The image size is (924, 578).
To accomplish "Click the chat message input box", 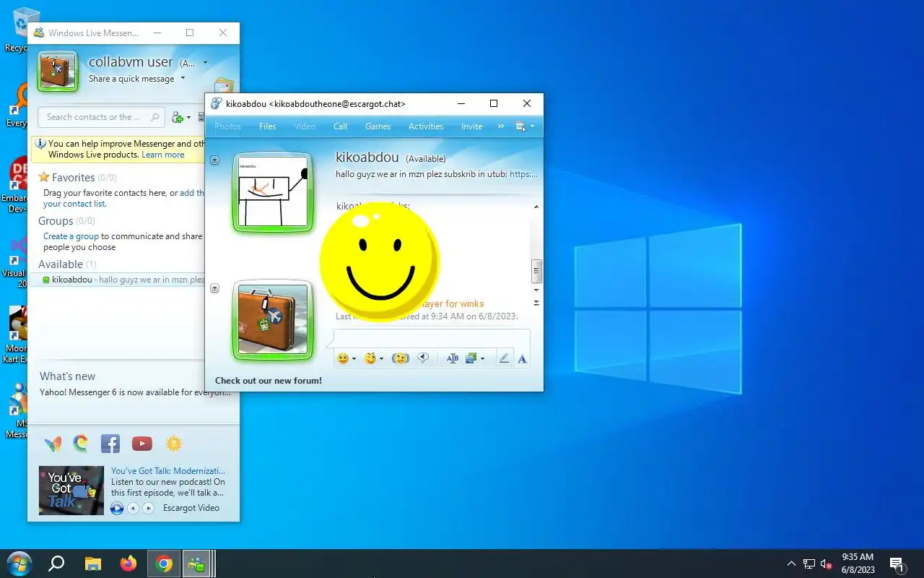I will [x=432, y=340].
